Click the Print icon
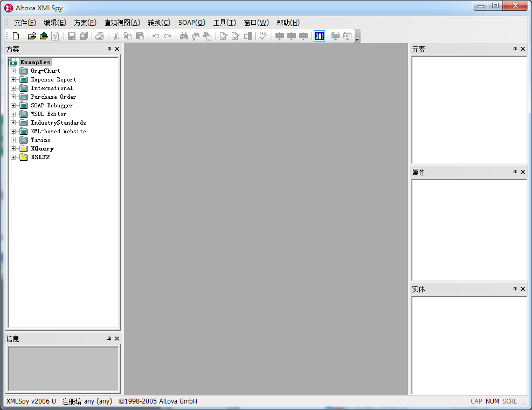Image resolution: width=532 pixels, height=410 pixels. tap(100, 36)
